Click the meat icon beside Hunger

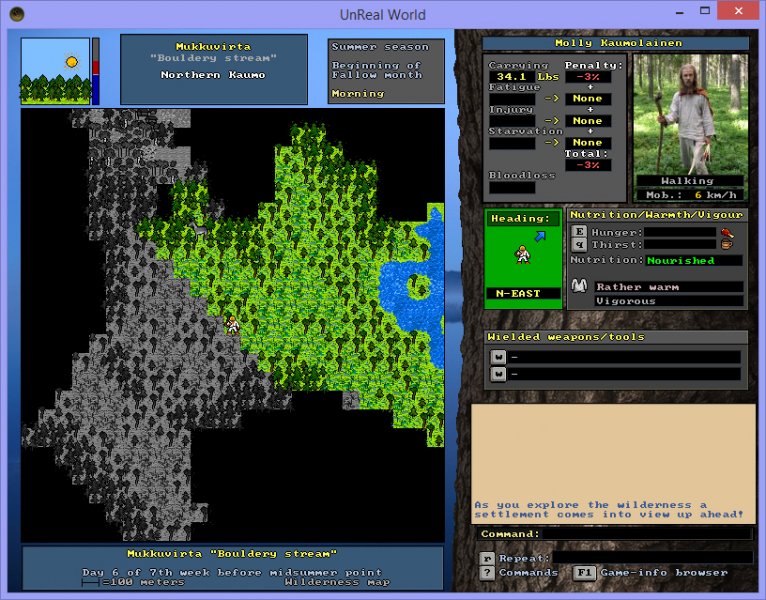coord(727,231)
